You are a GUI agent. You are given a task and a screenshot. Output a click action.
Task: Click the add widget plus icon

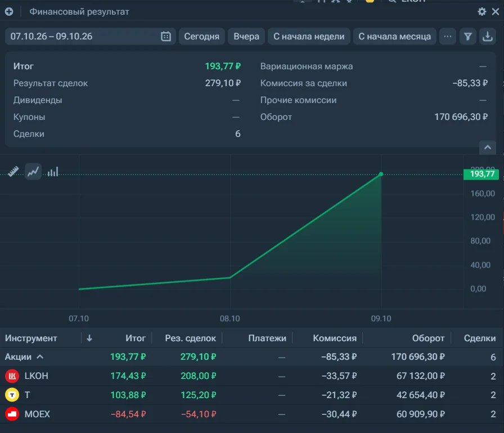click(9, 12)
